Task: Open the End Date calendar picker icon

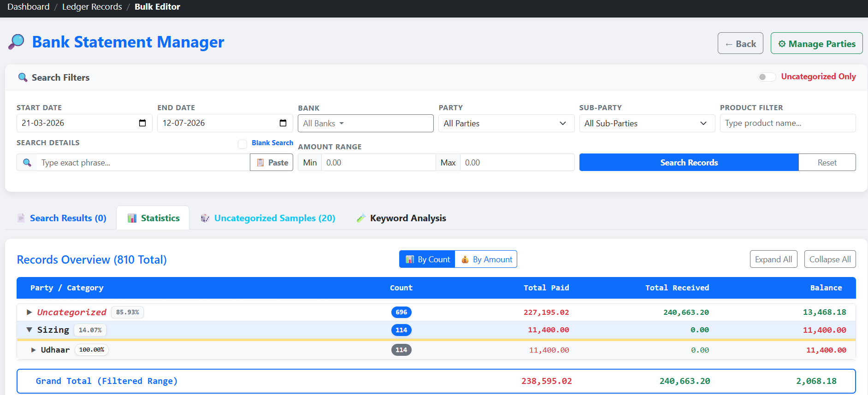Action: pos(283,123)
